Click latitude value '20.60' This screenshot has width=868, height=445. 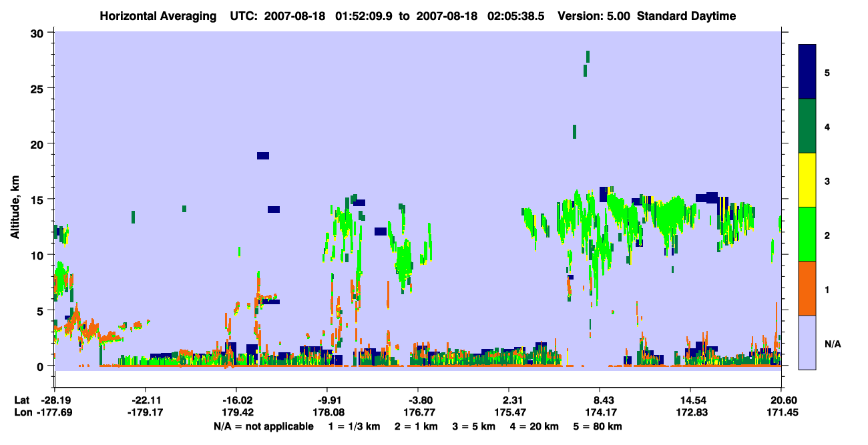[781, 400]
